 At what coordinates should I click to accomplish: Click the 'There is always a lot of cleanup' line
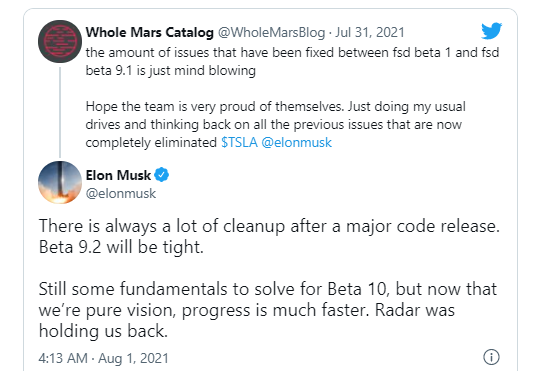(x=269, y=226)
